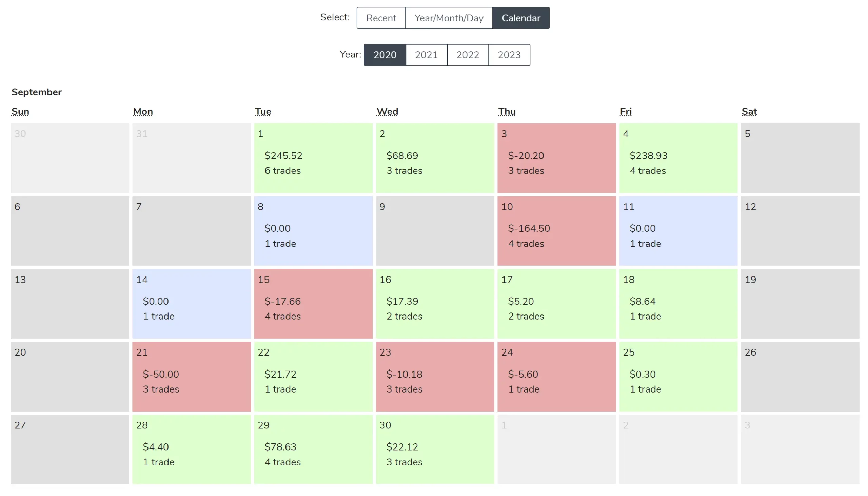Click the Sun column header abbreviation
This screenshot has height=496, width=868.
click(x=20, y=111)
